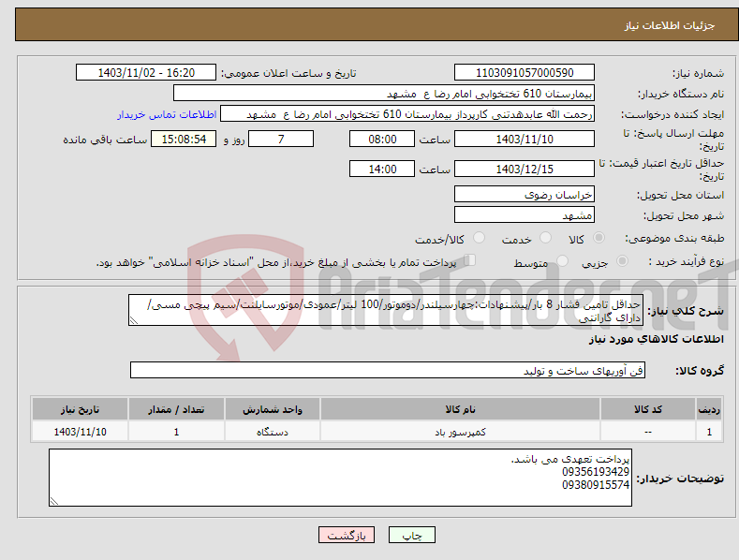
Task: Click the announcement date field 1403/11/02 - 16:20
Action: [x=146, y=73]
